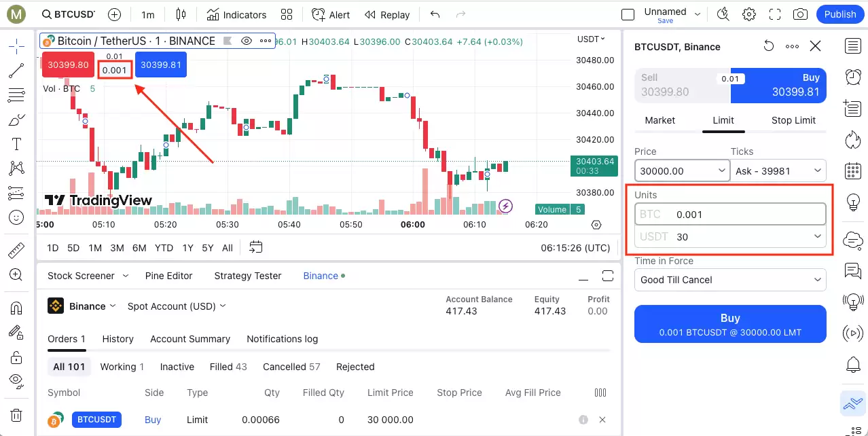Open chart settings gear

[x=749, y=14]
